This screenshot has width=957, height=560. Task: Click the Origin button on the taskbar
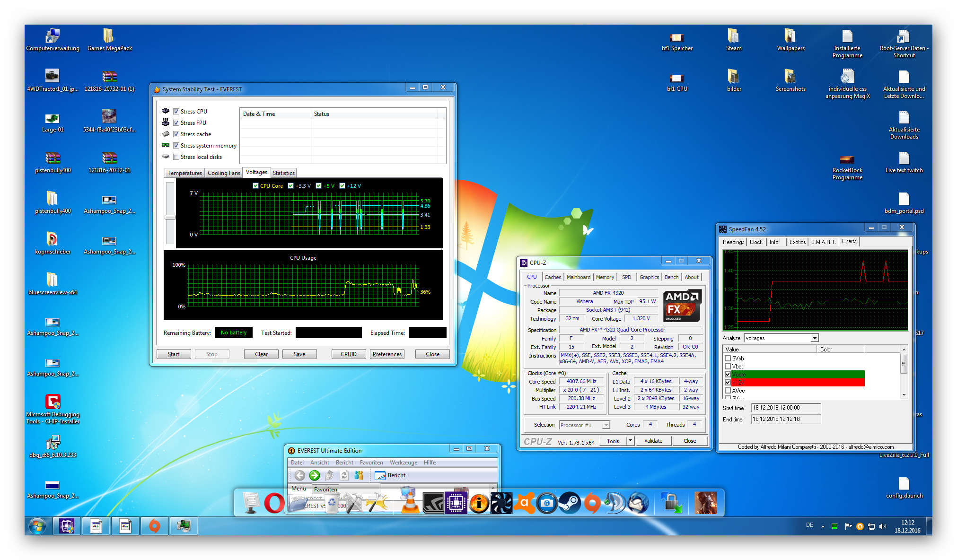[154, 526]
